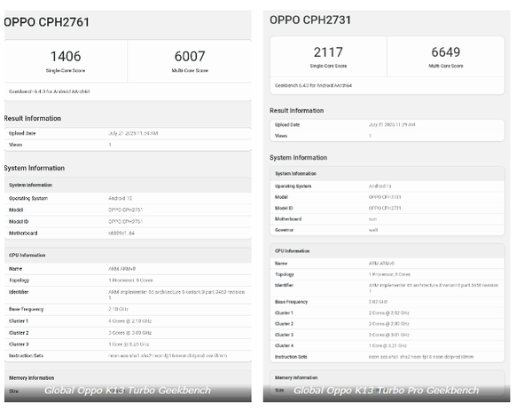Select Base Frequency 2.10 GHz value
This screenshot has height=411, width=532.
tap(118, 309)
